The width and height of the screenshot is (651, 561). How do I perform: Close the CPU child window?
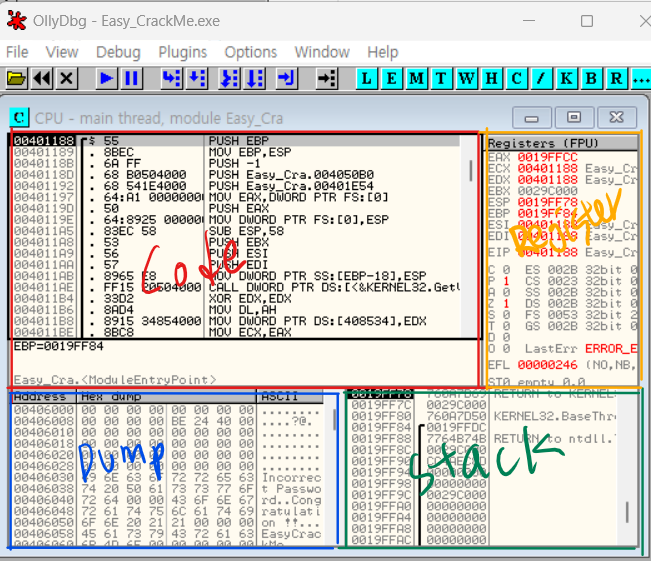[617, 118]
